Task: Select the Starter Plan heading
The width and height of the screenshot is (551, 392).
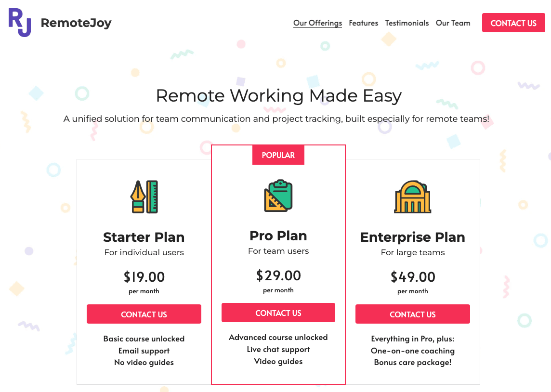Action: 144,237
